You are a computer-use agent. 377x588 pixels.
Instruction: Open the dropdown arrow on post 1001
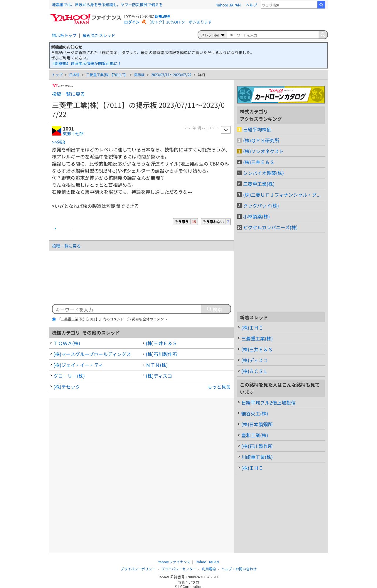click(x=225, y=130)
